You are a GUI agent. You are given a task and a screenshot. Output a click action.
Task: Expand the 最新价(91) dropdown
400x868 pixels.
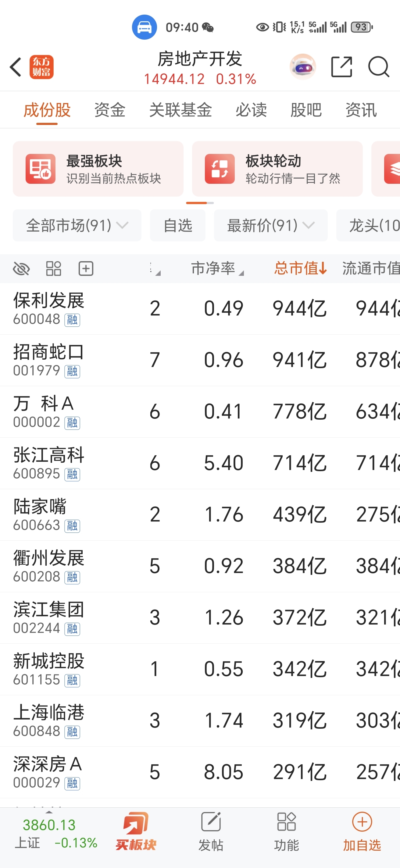tap(271, 226)
